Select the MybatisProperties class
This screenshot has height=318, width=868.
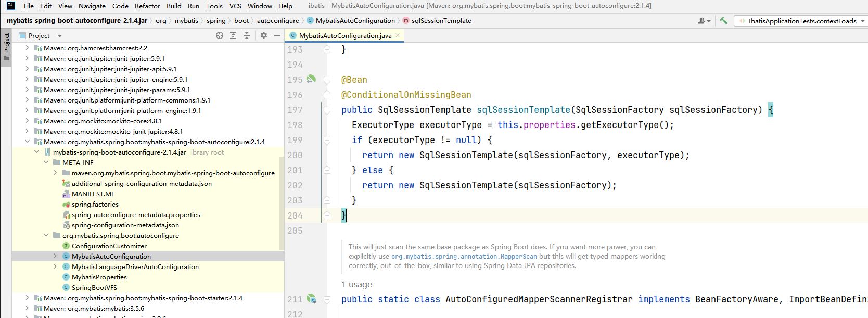click(99, 277)
